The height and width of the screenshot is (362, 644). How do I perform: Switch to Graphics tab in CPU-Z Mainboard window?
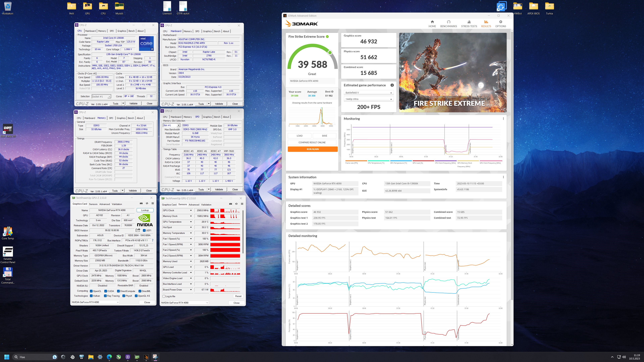(207, 31)
